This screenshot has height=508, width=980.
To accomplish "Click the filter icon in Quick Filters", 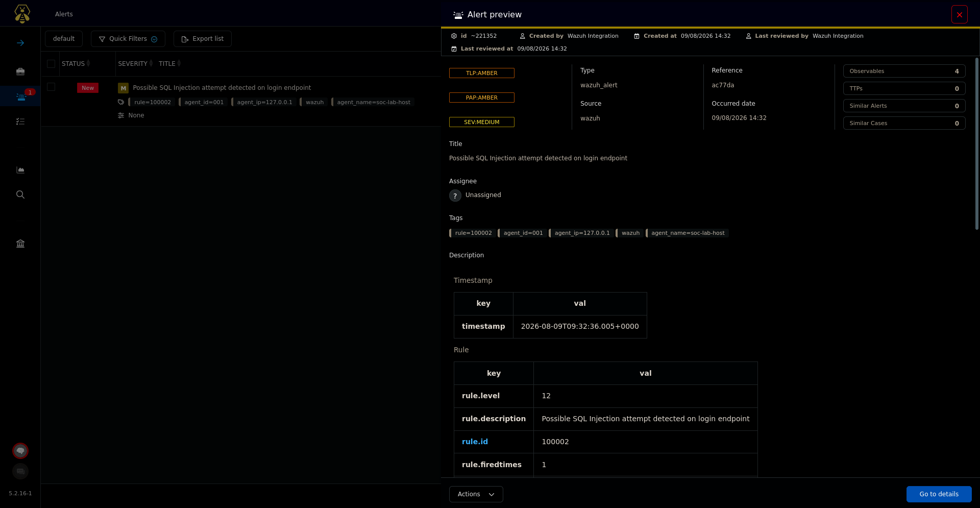I will (x=102, y=39).
